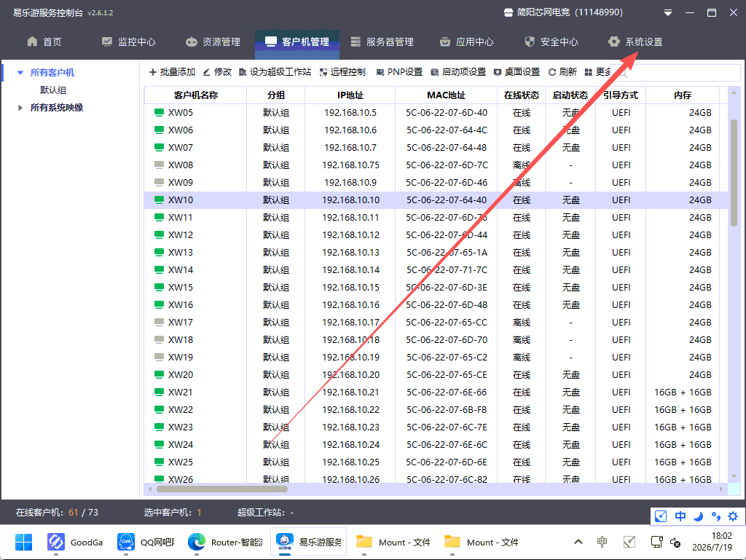Viewport: 746px width, 560px height.
Task: Collapse the 所有客户机 tree node
Action: (20, 73)
